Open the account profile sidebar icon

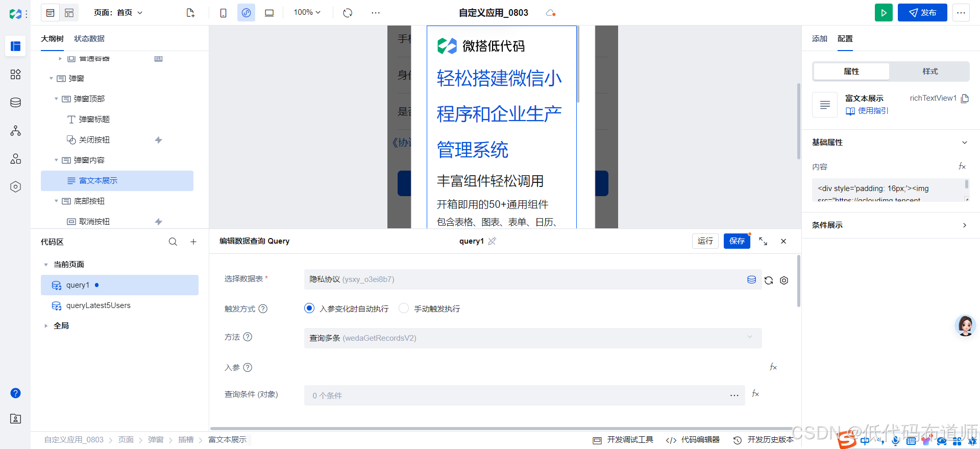pyautogui.click(x=15, y=419)
